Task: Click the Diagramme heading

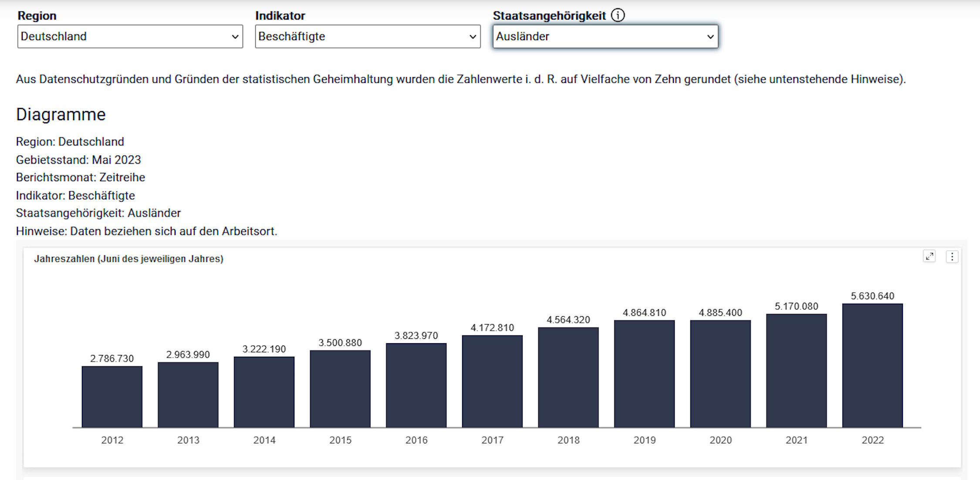Action: (x=61, y=115)
